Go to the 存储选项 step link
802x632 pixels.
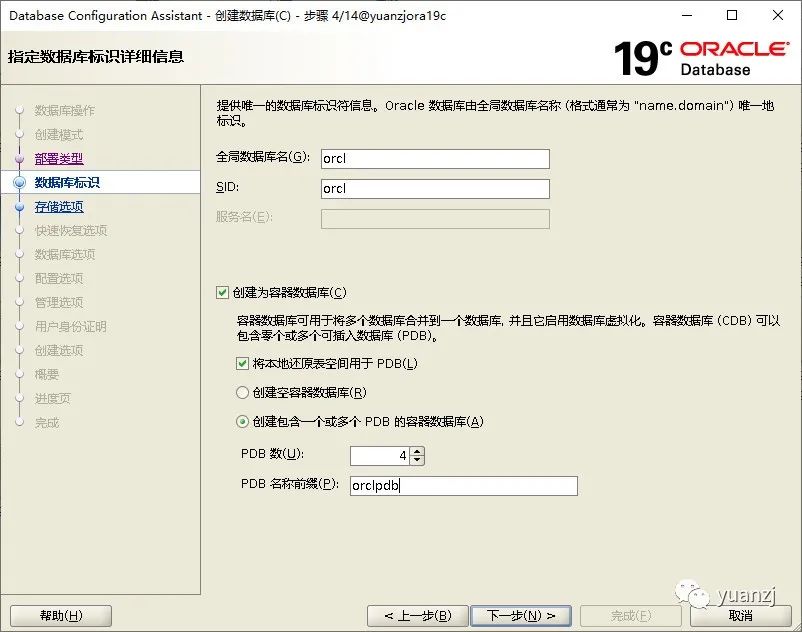click(59, 207)
